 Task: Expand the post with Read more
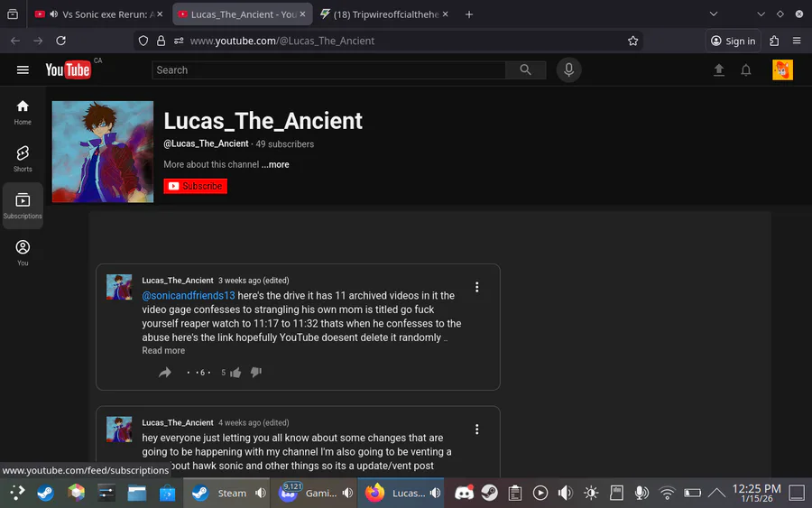click(x=163, y=351)
